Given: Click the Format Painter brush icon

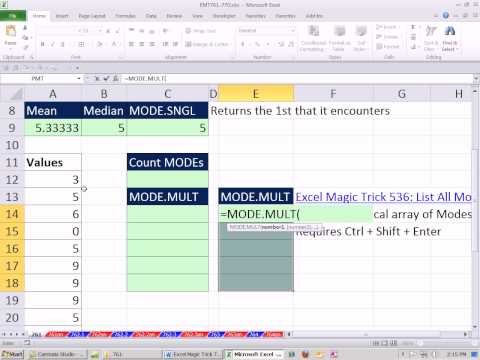Looking at the screenshot, I should coord(26,48).
